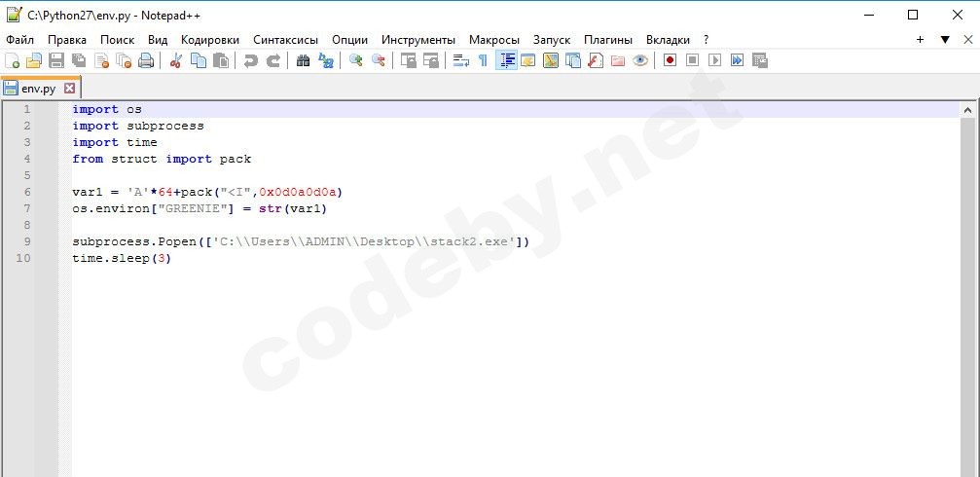Click the time.sleep(3) line
The image size is (980, 477).
click(x=122, y=258)
